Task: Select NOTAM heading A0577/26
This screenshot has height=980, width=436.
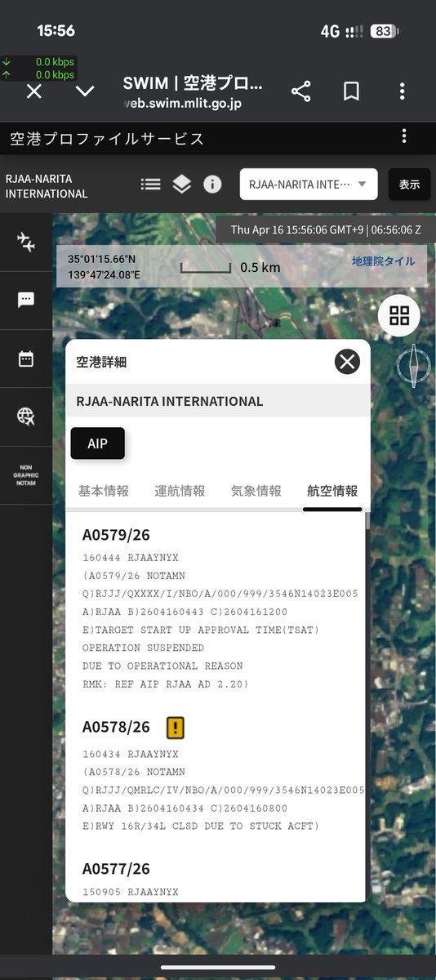Action: pyautogui.click(x=116, y=868)
